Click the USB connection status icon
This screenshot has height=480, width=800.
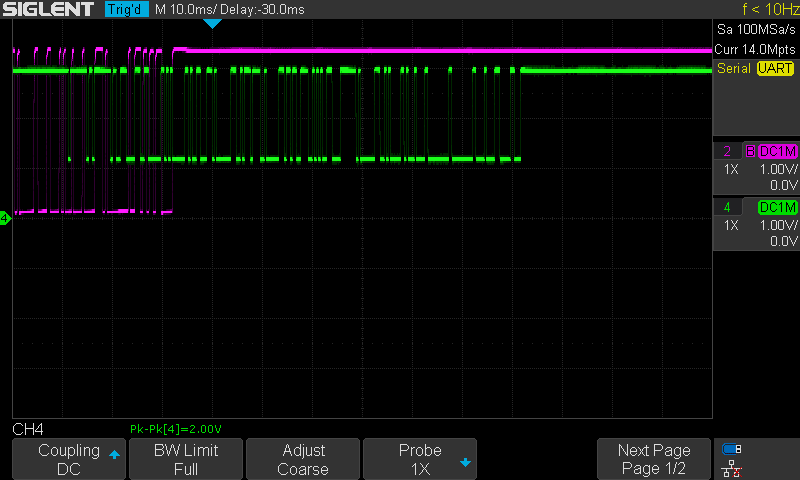point(732,449)
